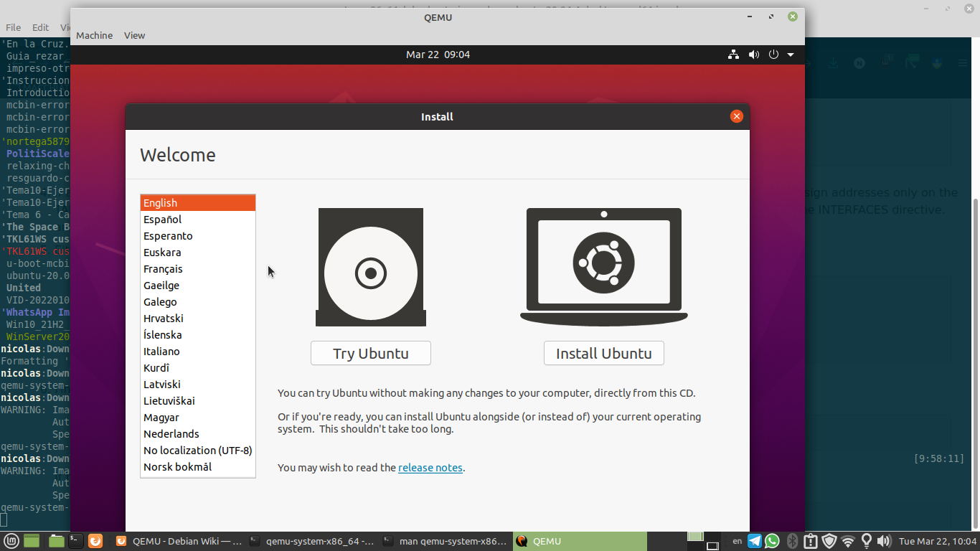Launch the terminal from the taskbar launcher
This screenshot has height=551, width=980.
pyautogui.click(x=76, y=541)
